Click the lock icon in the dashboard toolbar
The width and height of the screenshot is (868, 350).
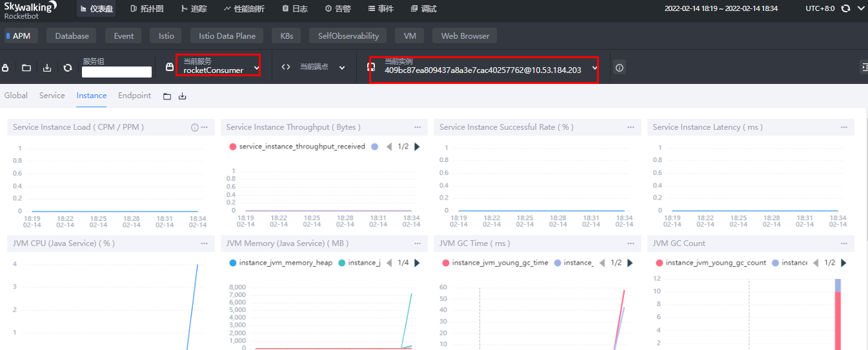6,67
